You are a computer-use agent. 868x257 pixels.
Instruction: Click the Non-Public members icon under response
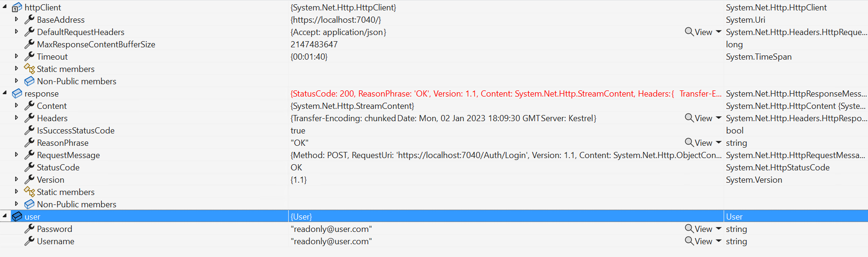point(29,204)
